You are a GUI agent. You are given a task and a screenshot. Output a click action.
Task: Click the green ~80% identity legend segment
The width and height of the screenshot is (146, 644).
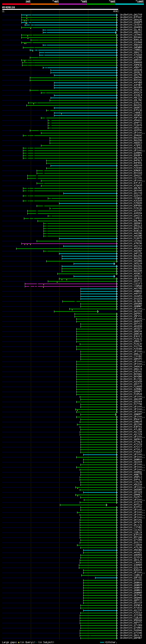click(101, 4)
